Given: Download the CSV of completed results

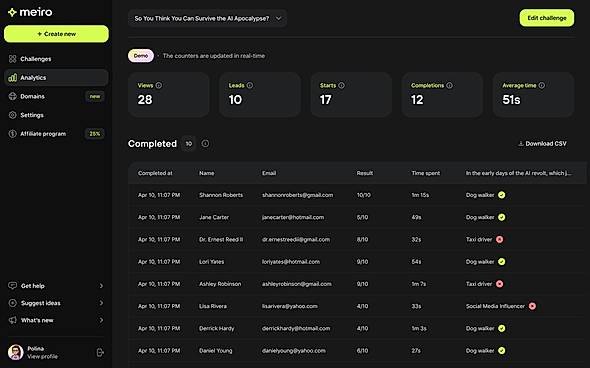Looking at the screenshot, I should click(542, 143).
